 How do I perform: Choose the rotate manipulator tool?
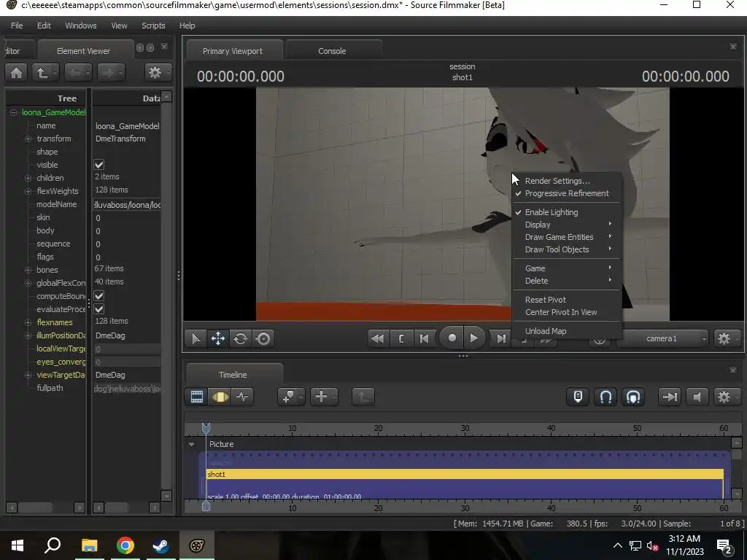(x=241, y=338)
